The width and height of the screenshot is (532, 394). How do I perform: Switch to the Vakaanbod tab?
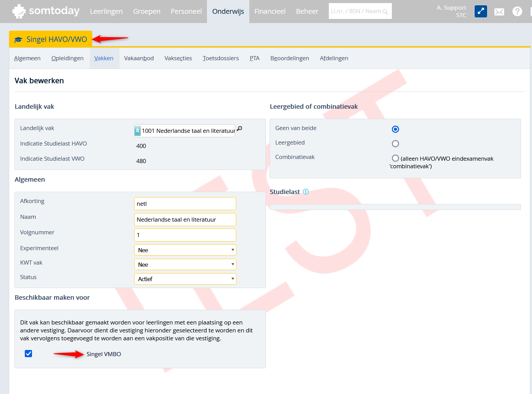tap(139, 58)
